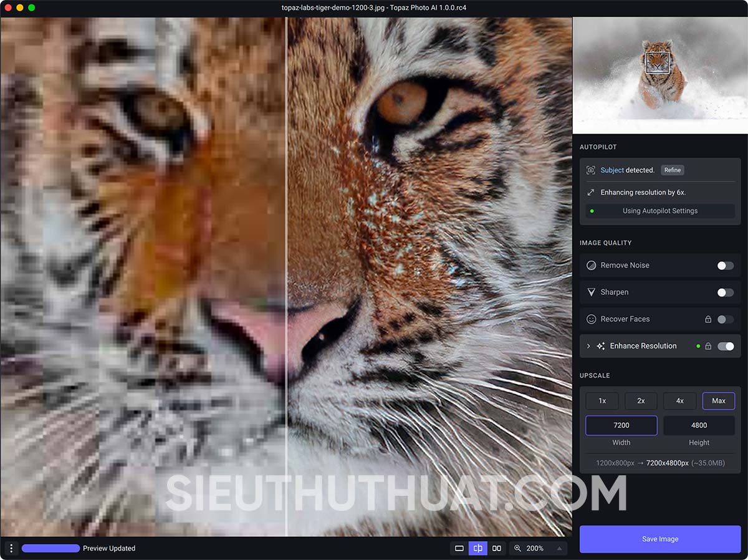The height and width of the screenshot is (560, 748).
Task: Open the three-dot options menu
Action: tap(11, 548)
